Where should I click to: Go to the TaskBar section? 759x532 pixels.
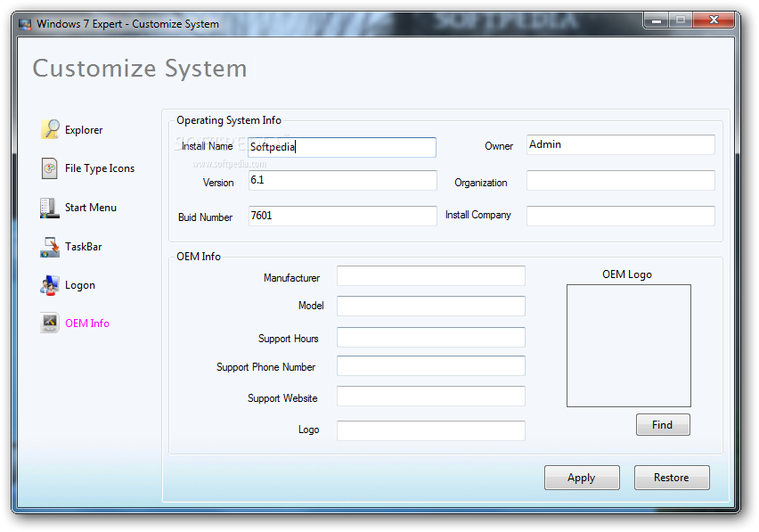83,247
